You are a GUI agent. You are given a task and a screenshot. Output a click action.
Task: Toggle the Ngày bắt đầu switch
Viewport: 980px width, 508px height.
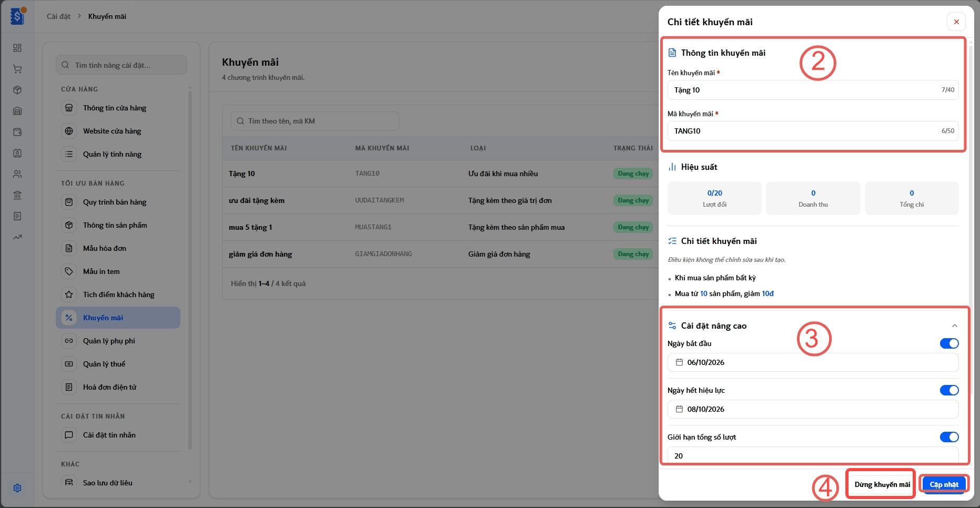[949, 343]
